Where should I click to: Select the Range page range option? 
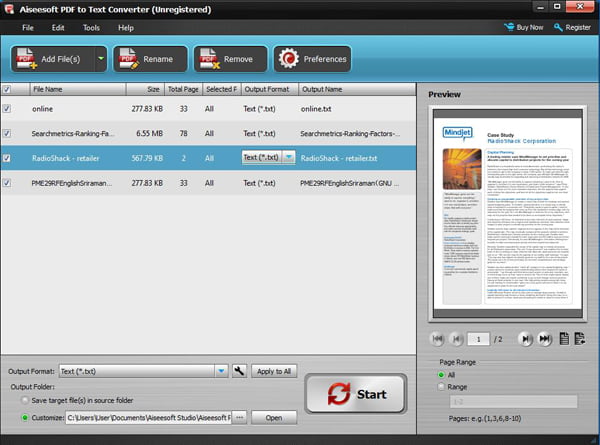tap(441, 387)
